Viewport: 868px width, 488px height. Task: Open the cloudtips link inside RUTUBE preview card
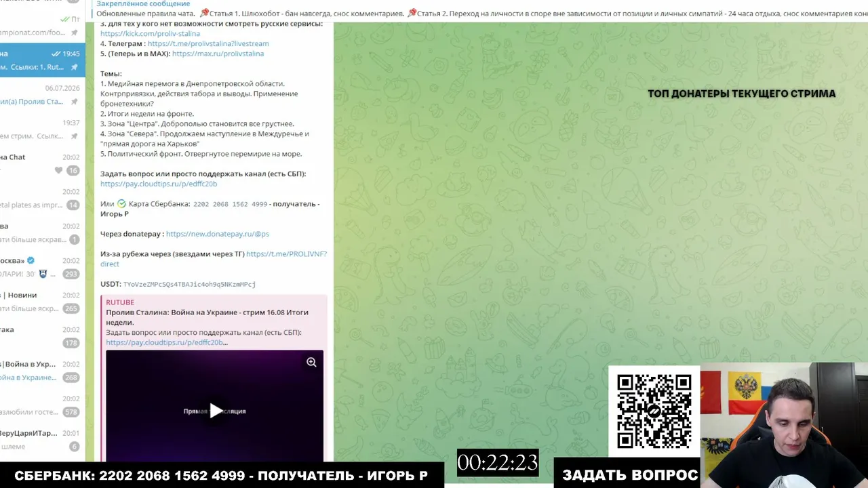(167, 342)
